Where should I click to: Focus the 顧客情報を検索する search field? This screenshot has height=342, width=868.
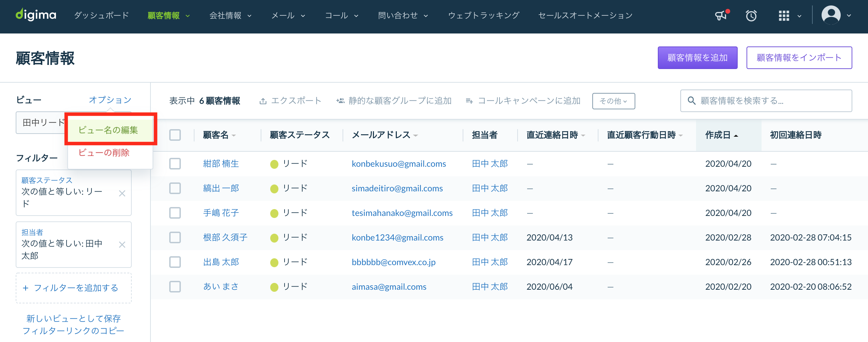[x=766, y=101]
